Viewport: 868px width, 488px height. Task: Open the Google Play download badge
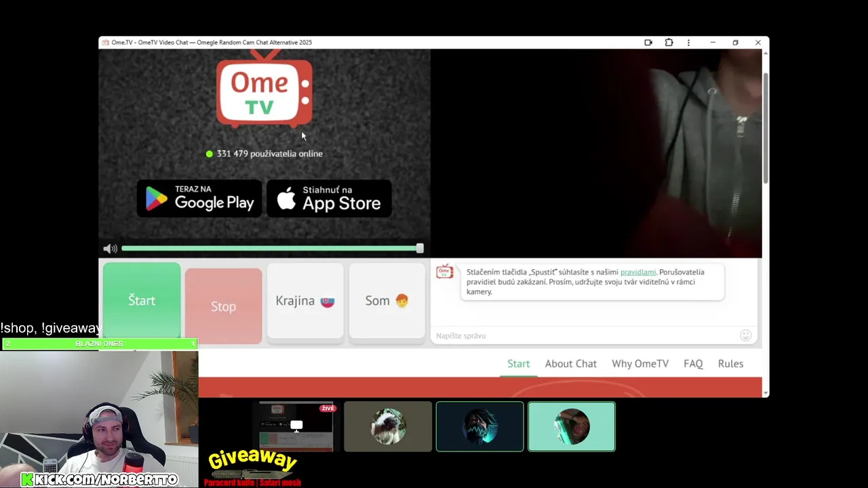(x=199, y=199)
